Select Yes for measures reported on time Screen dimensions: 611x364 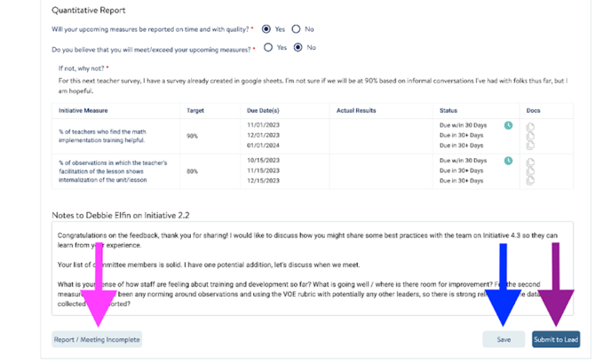click(x=266, y=29)
